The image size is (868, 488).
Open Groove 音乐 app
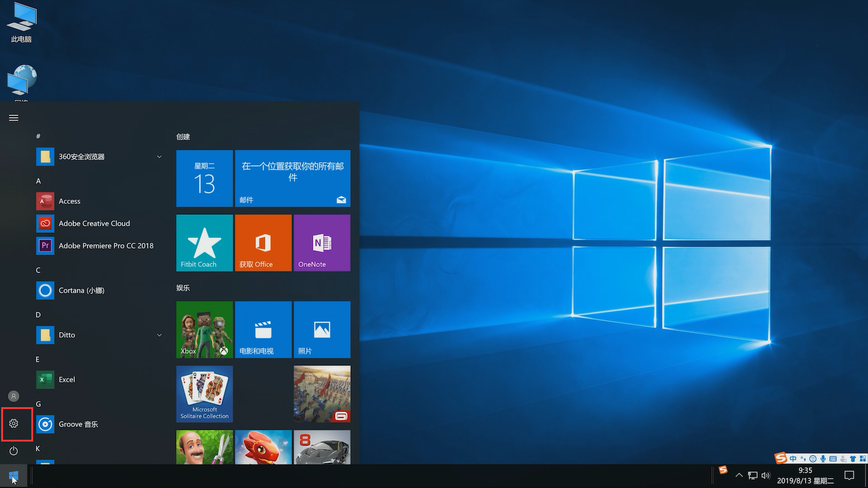99,424
